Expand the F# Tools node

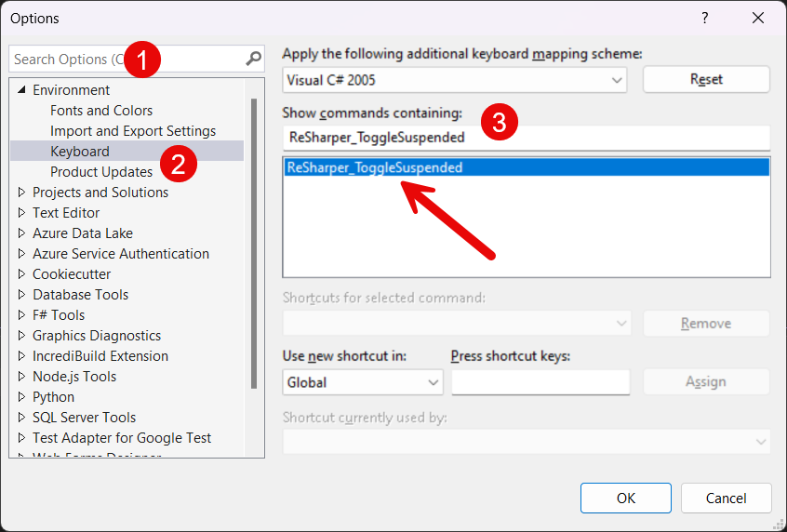[21, 315]
